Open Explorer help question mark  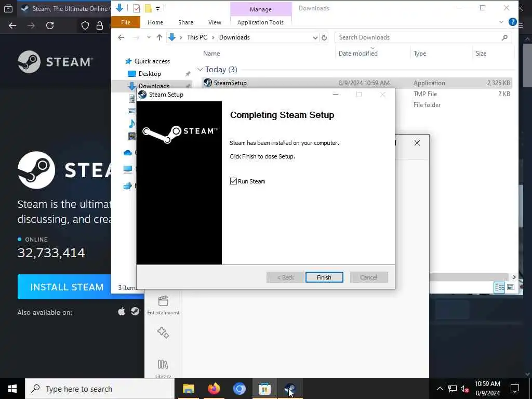click(512, 22)
